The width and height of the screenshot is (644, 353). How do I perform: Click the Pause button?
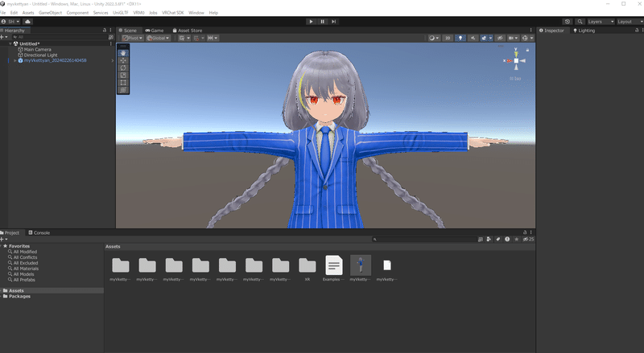(323, 22)
